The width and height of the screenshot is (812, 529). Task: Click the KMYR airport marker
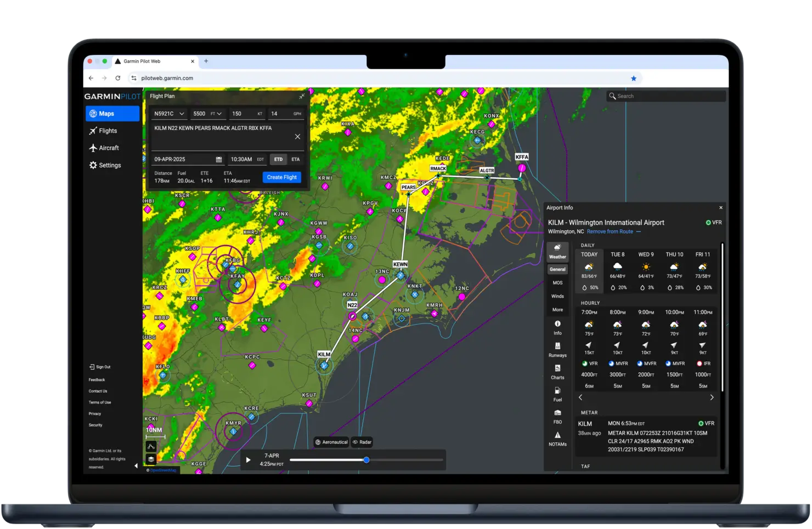coord(233,431)
